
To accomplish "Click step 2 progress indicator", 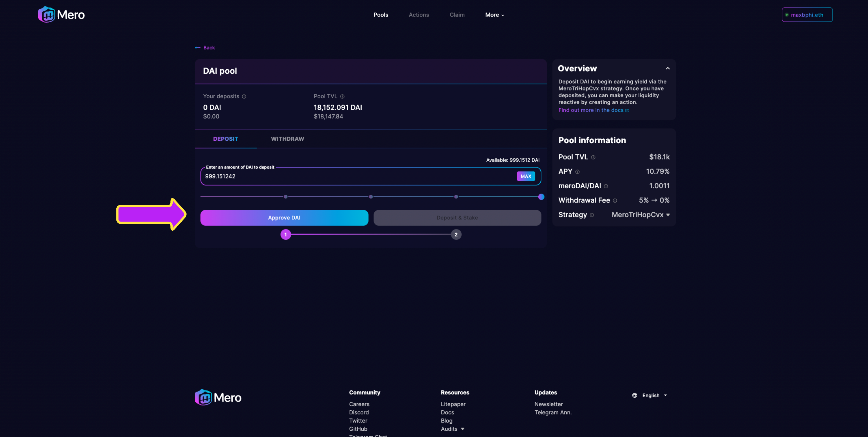I will (456, 235).
